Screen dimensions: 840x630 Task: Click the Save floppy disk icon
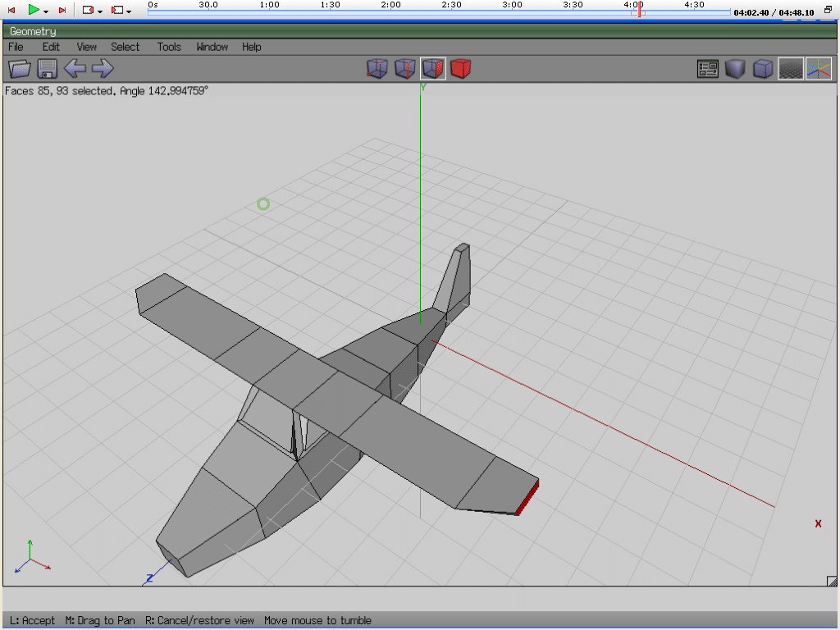click(x=47, y=69)
